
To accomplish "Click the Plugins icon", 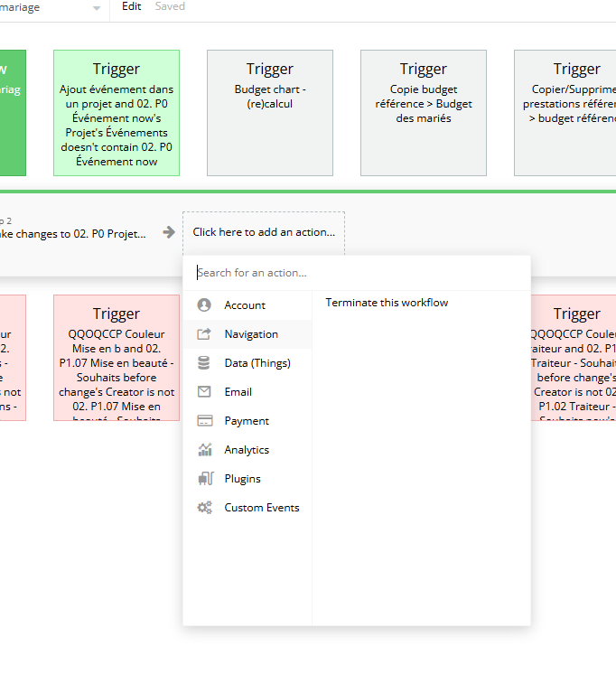I will (x=205, y=478).
